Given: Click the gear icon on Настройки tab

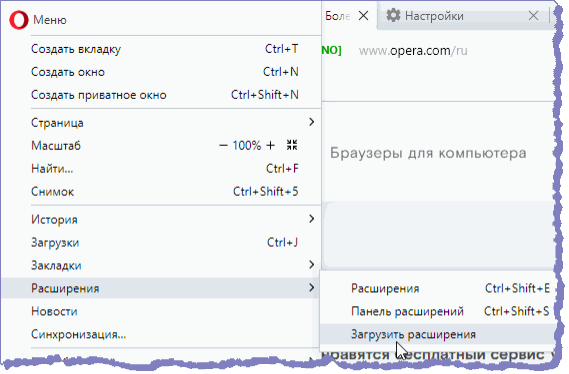Looking at the screenshot, I should (x=393, y=16).
